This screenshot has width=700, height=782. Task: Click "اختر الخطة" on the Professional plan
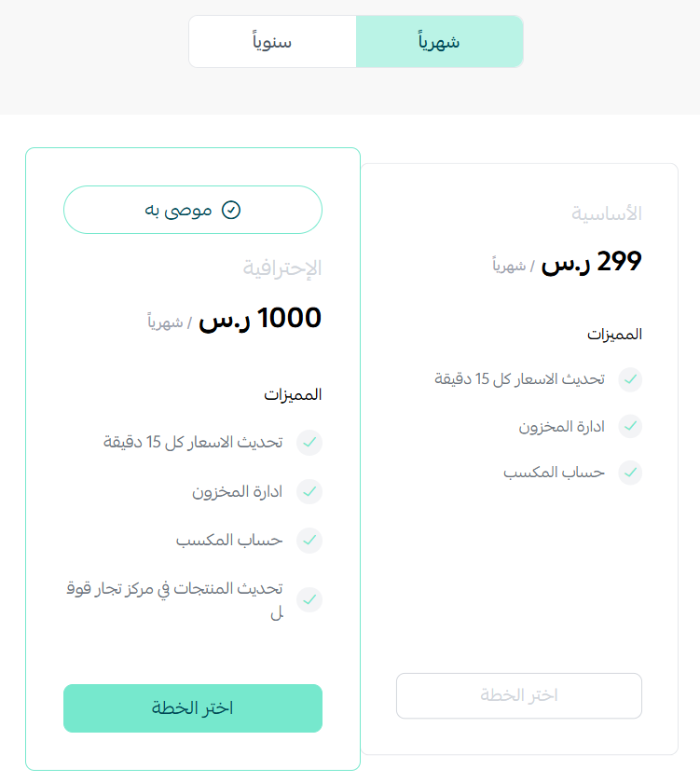pyautogui.click(x=192, y=708)
